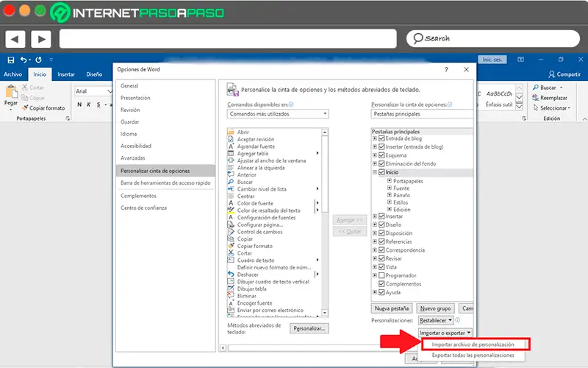Open the Archivo tab

pos(12,74)
